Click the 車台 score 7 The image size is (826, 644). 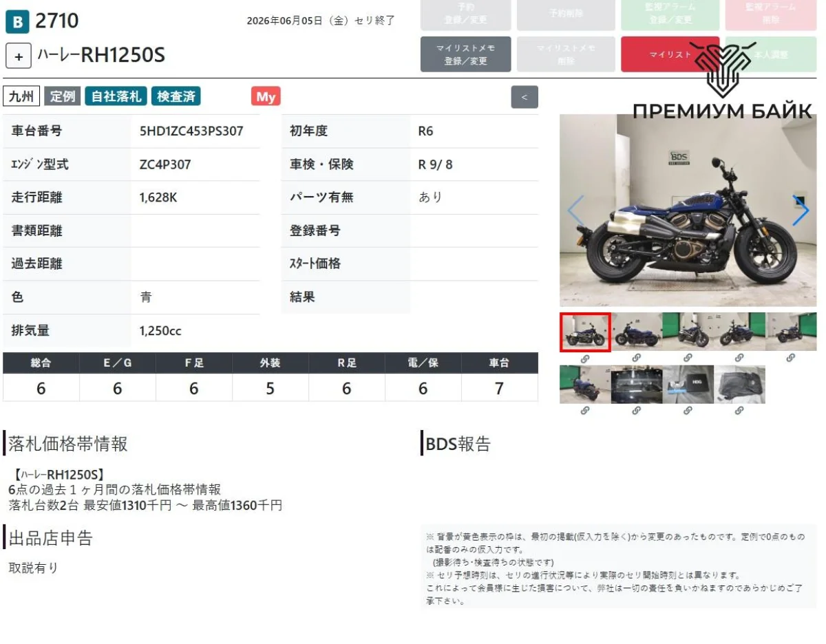click(x=500, y=389)
